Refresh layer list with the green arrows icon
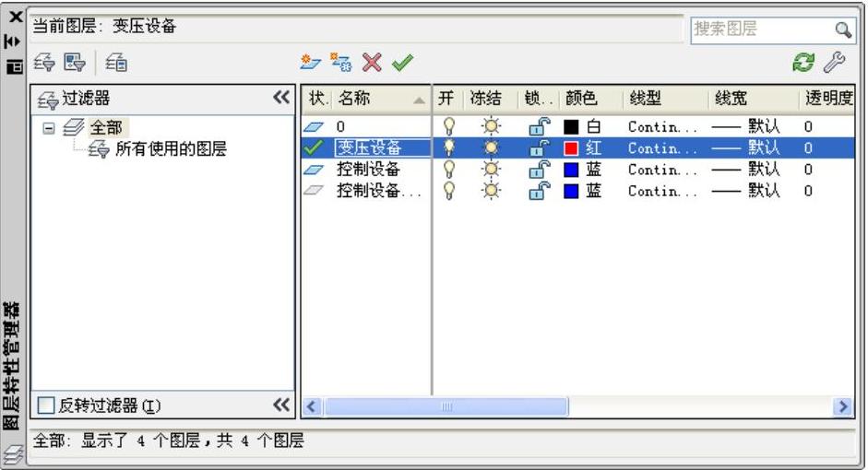Viewport: 868px width, 470px height. 803,62
